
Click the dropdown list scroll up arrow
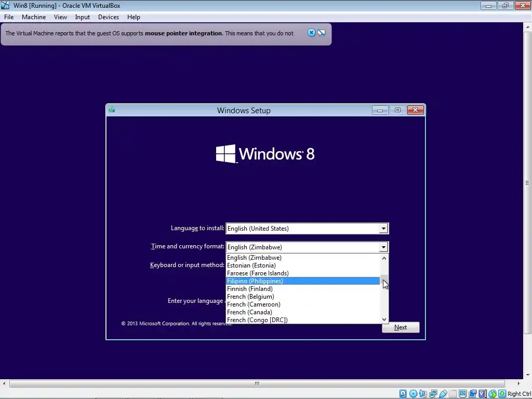pyautogui.click(x=384, y=258)
